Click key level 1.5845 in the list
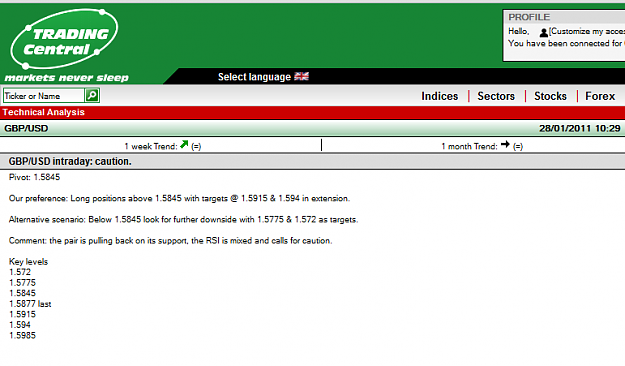The height and width of the screenshot is (366, 625). point(22,293)
